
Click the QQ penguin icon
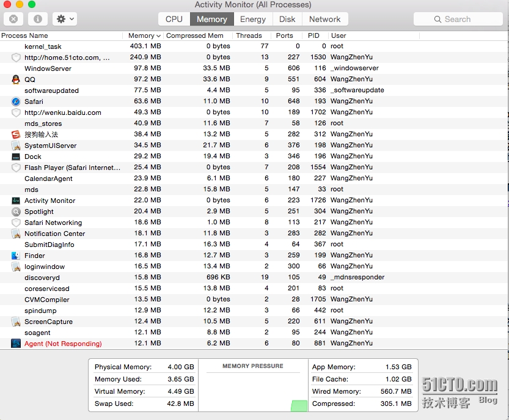point(16,79)
